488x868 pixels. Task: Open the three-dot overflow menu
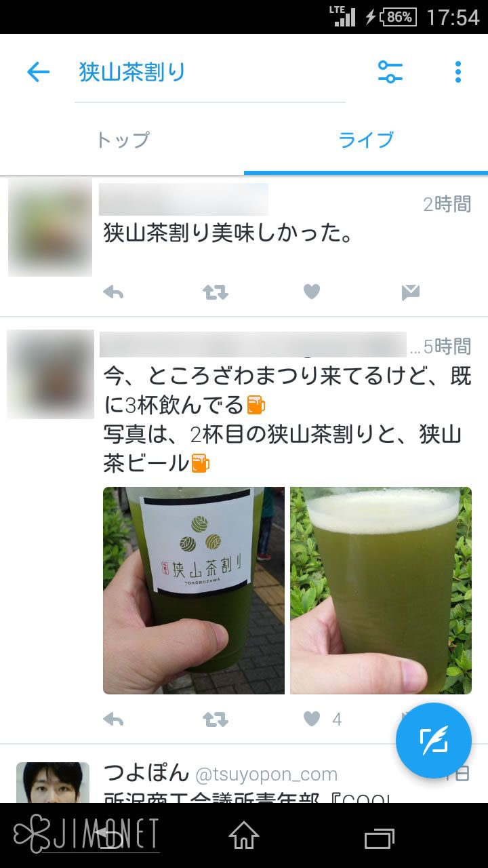[458, 72]
